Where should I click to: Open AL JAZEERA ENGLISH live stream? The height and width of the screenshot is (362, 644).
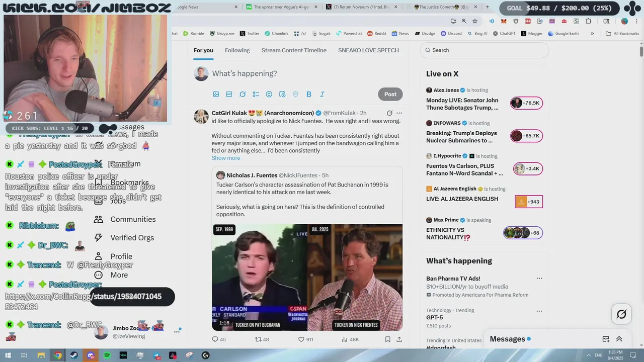484,198
